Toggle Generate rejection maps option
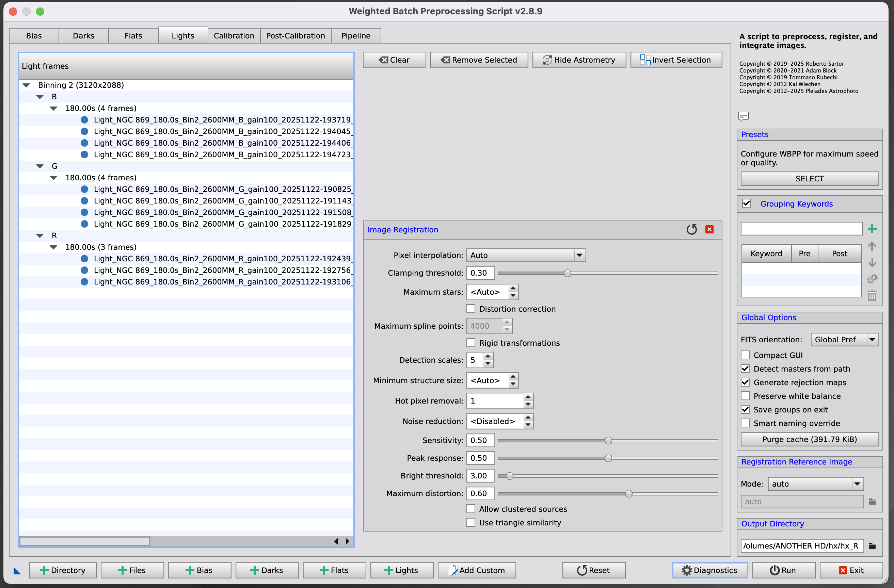The image size is (894, 588). pos(745,382)
